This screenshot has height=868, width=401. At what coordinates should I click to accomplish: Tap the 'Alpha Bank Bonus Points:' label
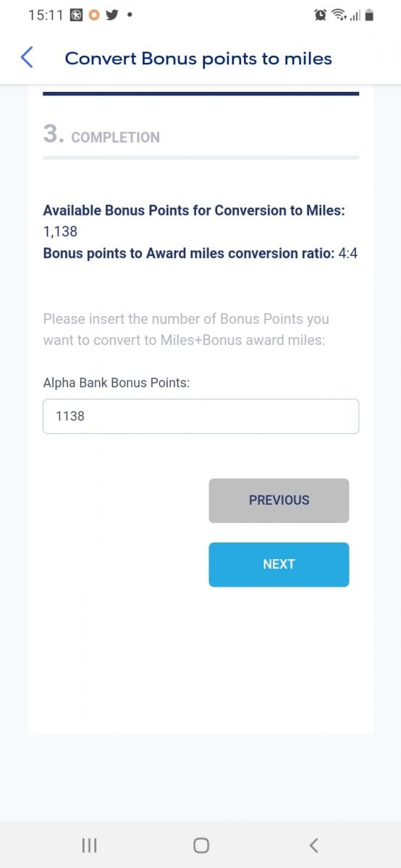pos(117,383)
